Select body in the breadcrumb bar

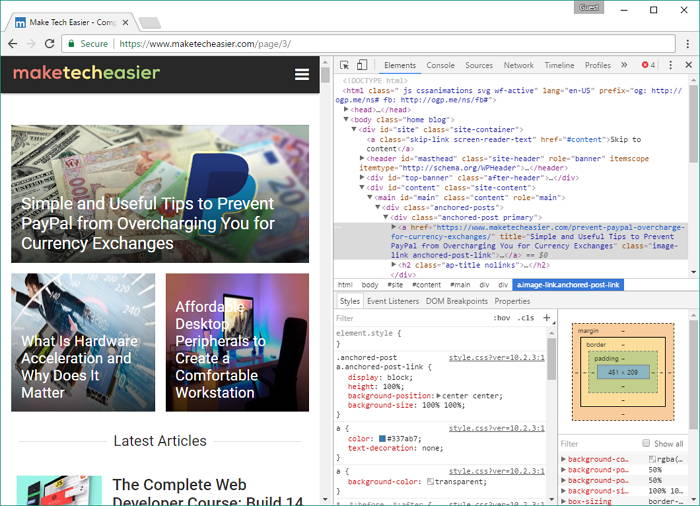pos(370,285)
